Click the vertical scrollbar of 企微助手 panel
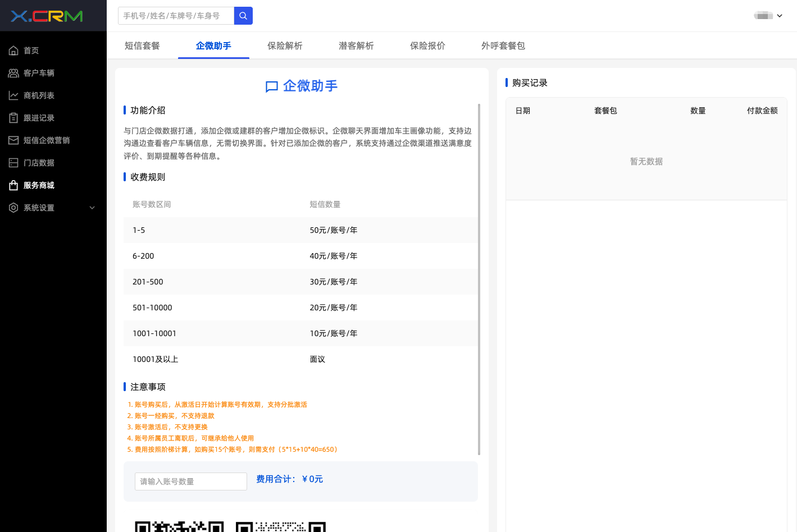Viewport: 797px width, 532px height. point(479,279)
